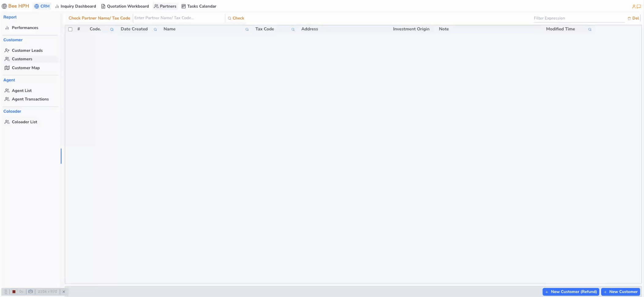Click the Tax Code column search icon

tap(293, 29)
